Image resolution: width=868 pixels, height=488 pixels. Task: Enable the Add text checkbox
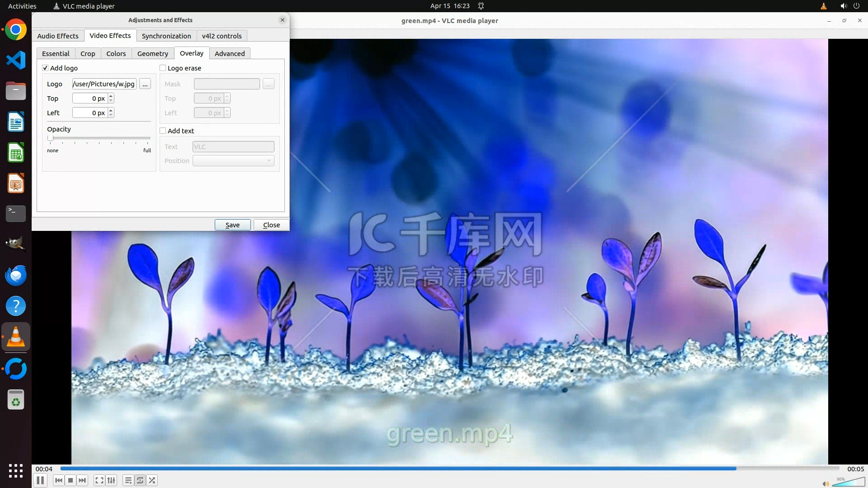point(163,131)
